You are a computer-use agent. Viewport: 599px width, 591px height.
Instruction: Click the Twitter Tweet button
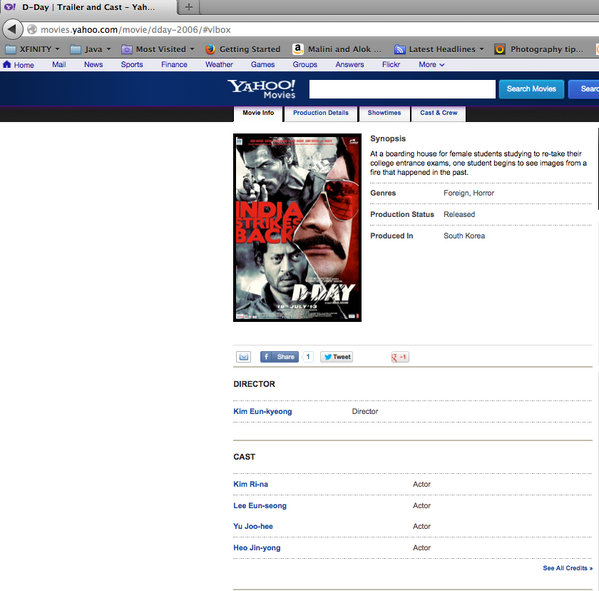[x=337, y=357]
